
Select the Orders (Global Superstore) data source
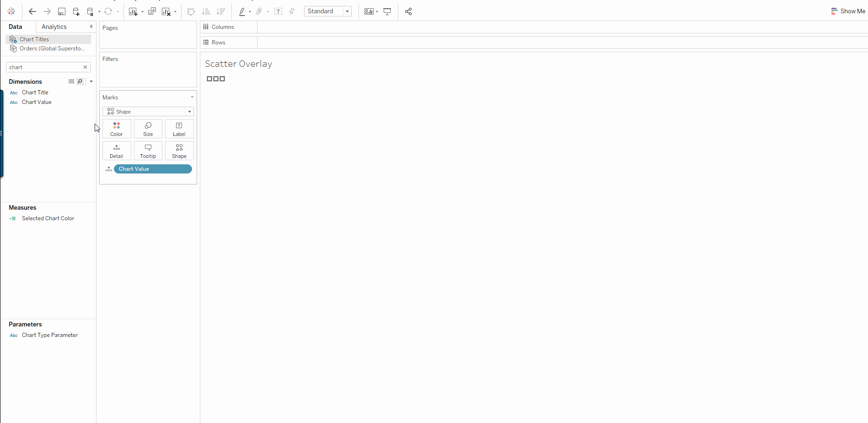48,49
